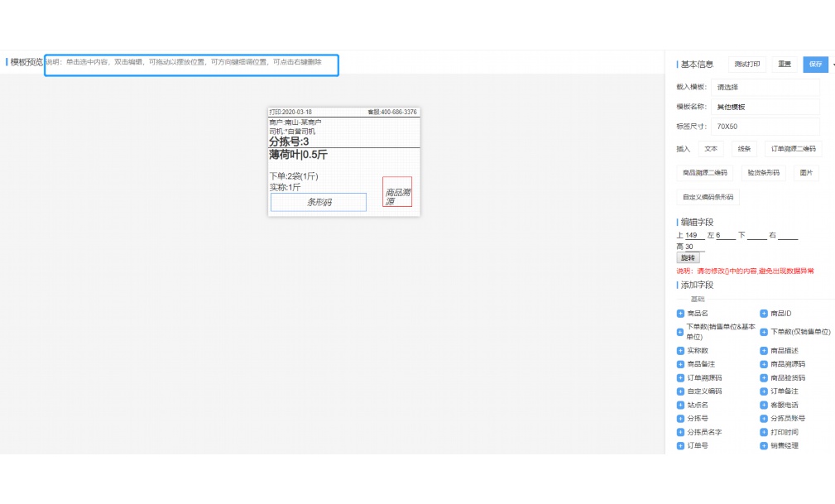Add the 自定义编码 field with its plus icon
Image resolution: width=835 pixels, height=504 pixels.
tap(680, 391)
